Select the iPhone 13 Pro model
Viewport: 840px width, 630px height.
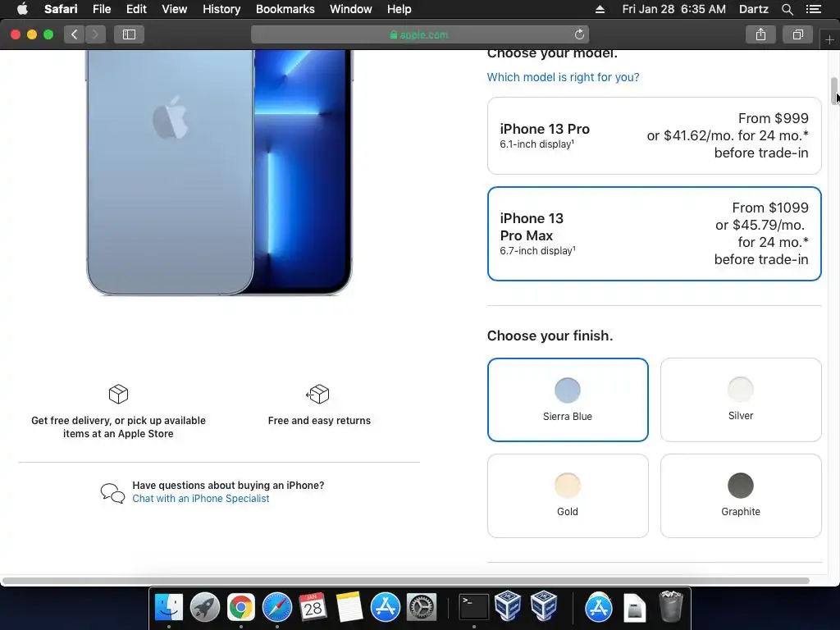click(x=654, y=135)
